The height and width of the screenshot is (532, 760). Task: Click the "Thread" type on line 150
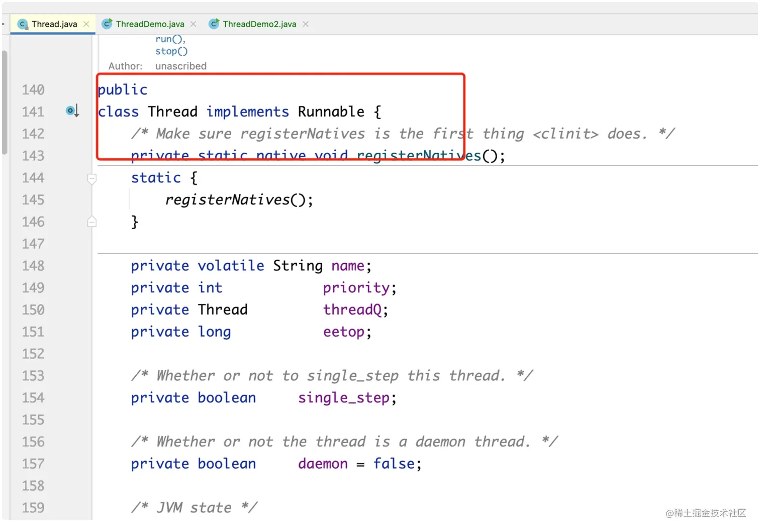223,309
